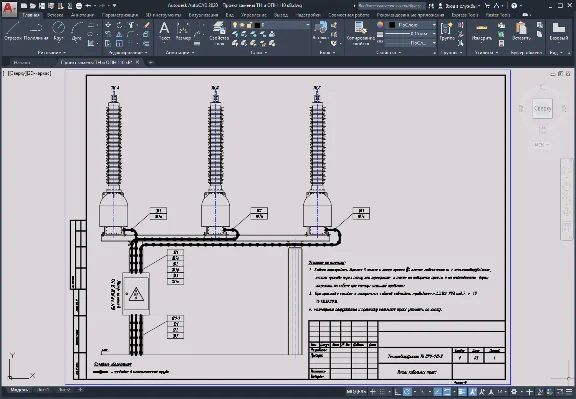The image size is (576, 399).
Task: Switch to the Параметризация ribbon tab
Action: pyautogui.click(x=120, y=15)
